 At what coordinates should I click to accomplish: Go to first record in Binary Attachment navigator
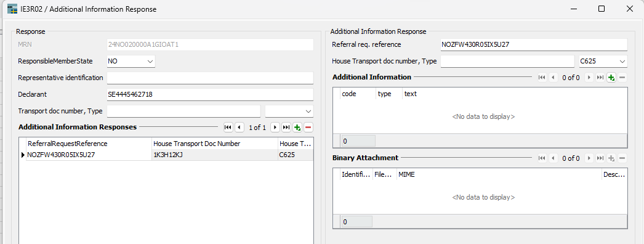(x=542, y=158)
